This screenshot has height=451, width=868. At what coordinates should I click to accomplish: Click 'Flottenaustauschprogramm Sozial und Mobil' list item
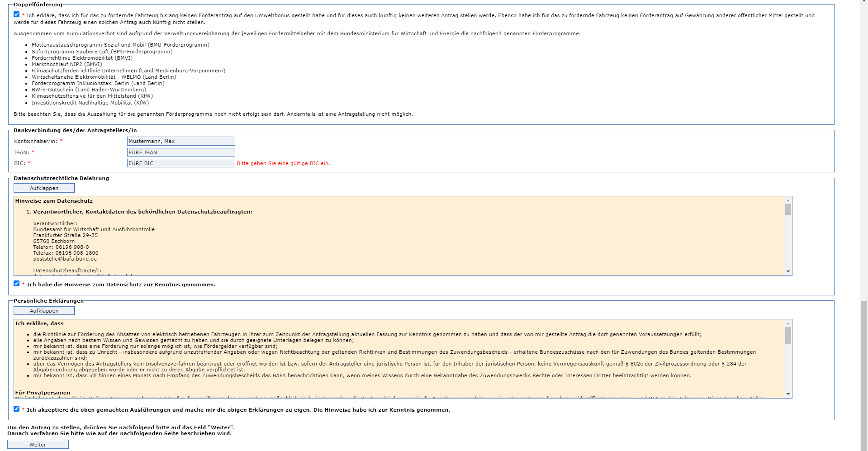tap(120, 45)
